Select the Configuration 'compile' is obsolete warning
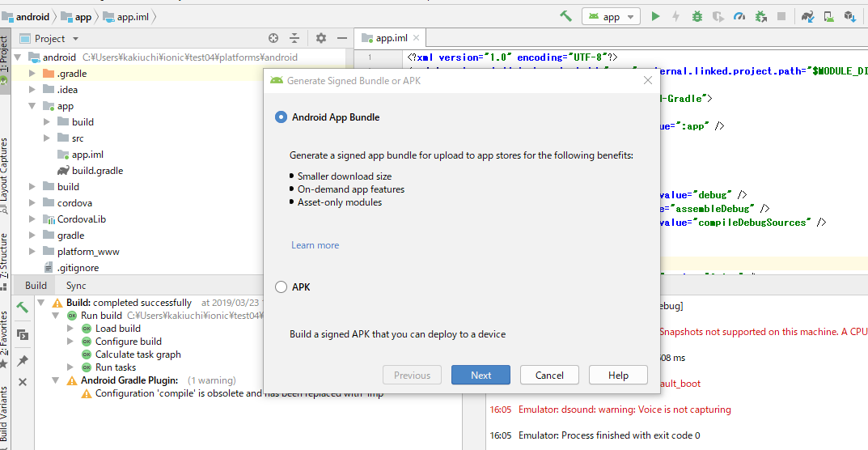 pos(232,393)
